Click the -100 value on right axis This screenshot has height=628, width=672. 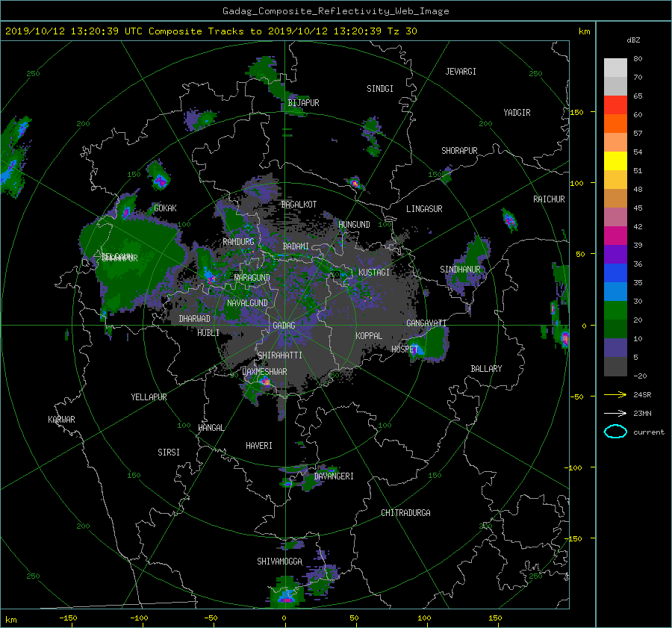pos(575,467)
